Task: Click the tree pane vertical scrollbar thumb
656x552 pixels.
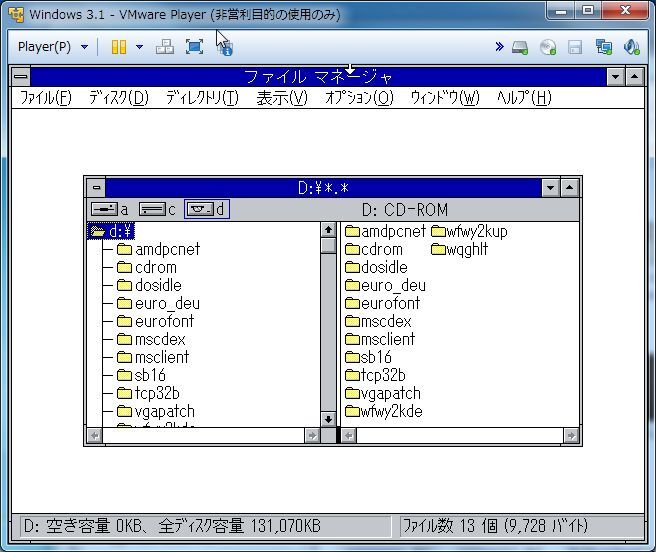Action: coord(328,245)
